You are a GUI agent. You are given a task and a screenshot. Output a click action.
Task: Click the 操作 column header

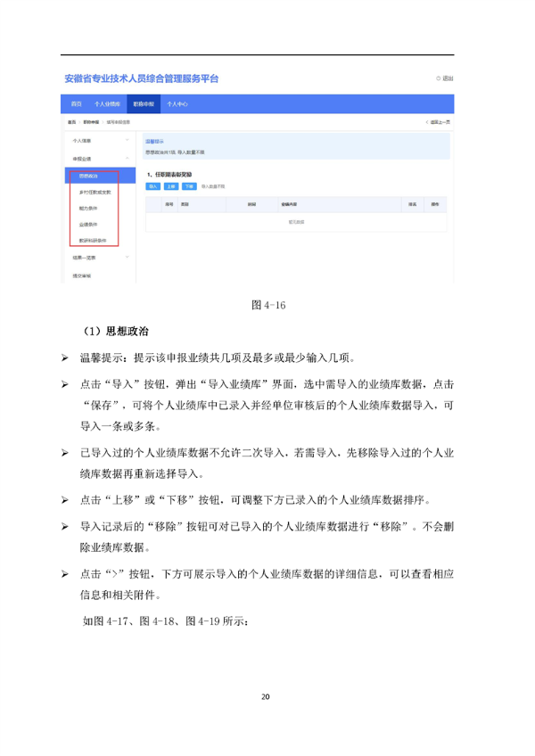point(435,204)
